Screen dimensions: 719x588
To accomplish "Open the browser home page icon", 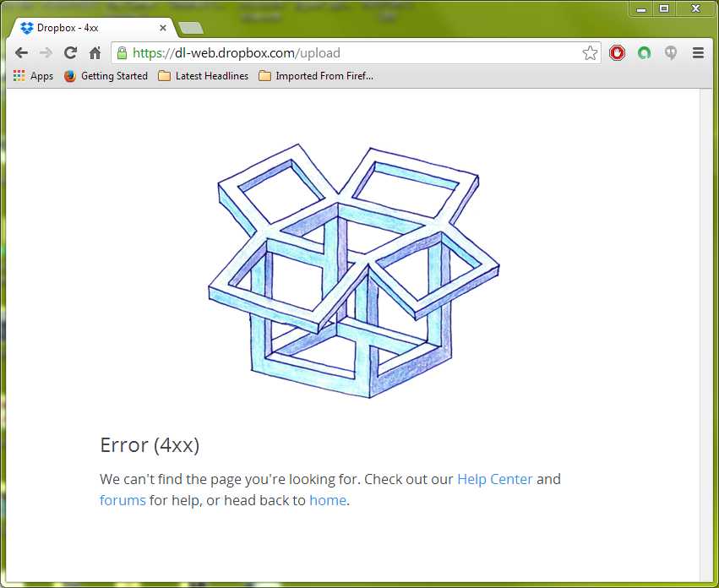I will tap(95, 52).
